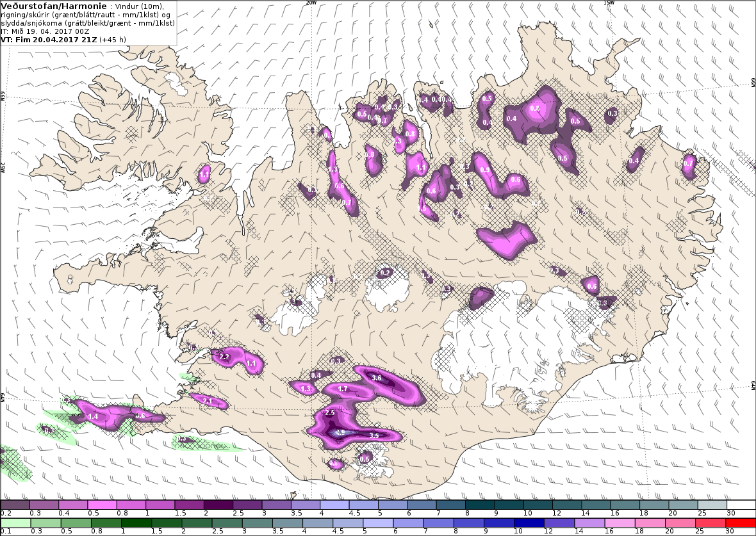
Task: Click the 0.9 snowfall label in north Iceland
Action: point(485,170)
